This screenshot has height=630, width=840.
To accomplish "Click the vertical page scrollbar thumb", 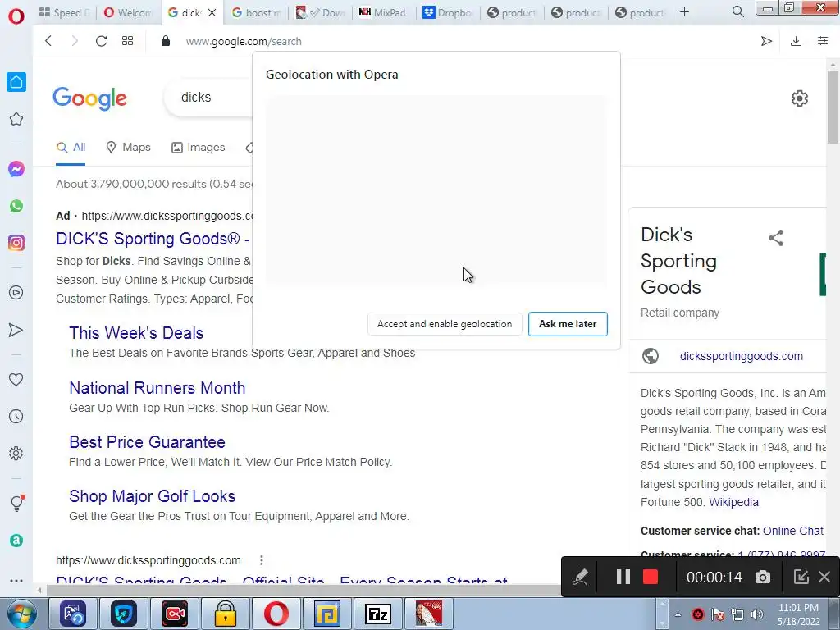I will tap(833, 107).
